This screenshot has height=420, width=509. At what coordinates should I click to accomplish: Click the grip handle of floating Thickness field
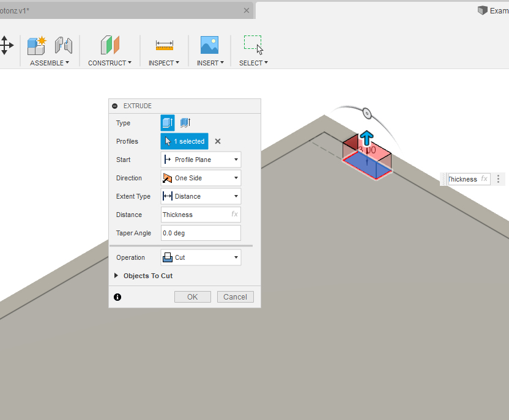click(444, 179)
